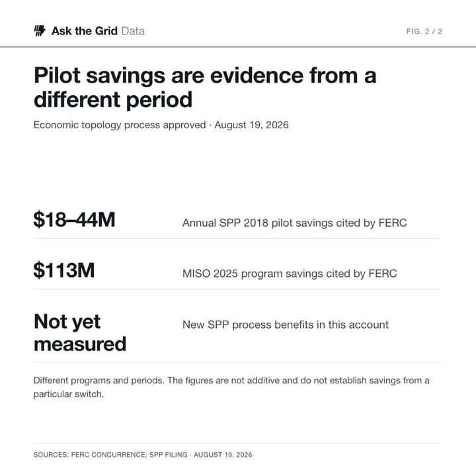This screenshot has height=476, width=476.
Task: Click the headline's second line, different period
Action: click(113, 100)
